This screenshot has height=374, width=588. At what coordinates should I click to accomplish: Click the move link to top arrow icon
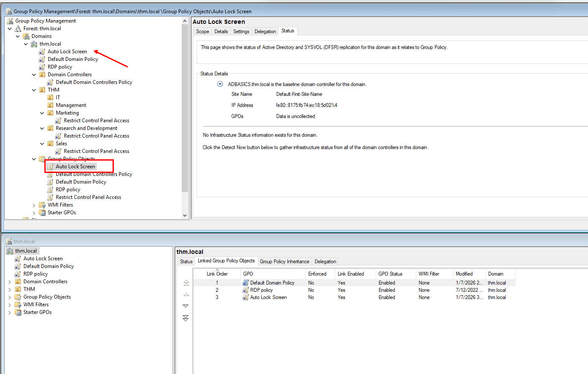pos(186,283)
